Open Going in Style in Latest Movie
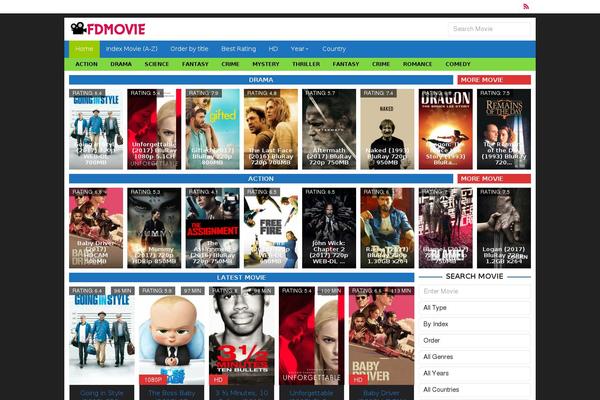600x400 pixels. 102,336
